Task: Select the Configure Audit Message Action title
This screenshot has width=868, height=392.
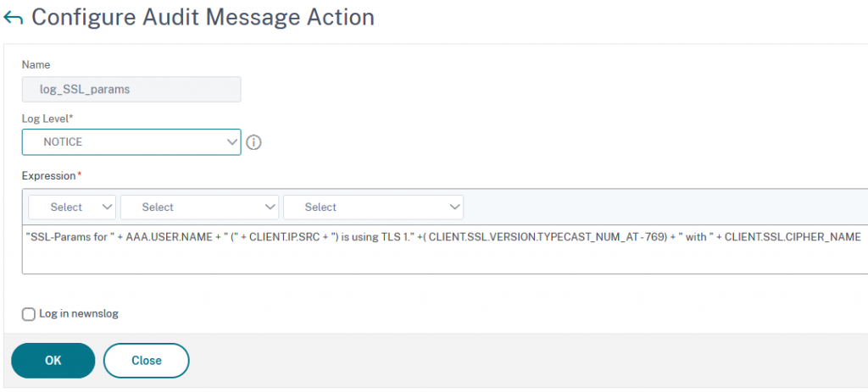Action: [x=203, y=18]
